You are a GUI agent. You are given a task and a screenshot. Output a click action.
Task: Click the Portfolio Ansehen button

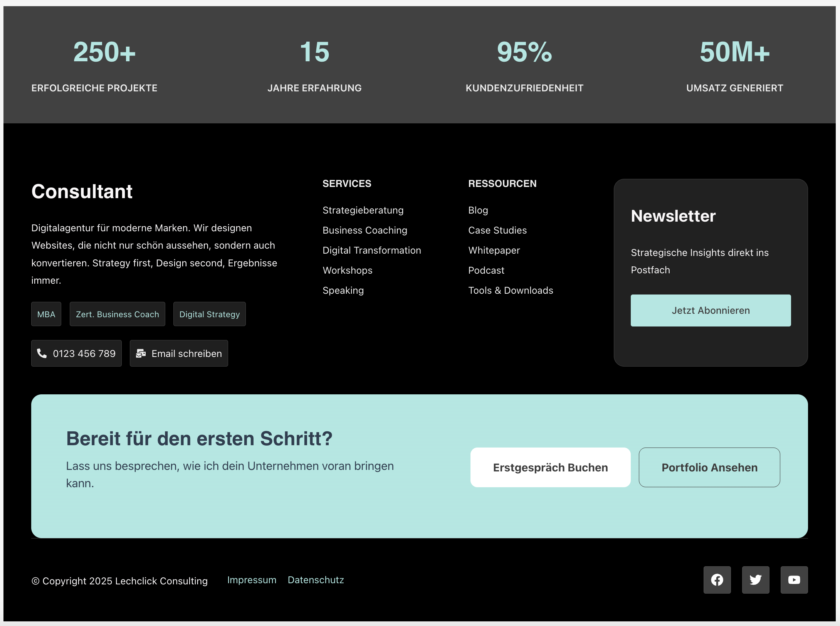point(709,467)
